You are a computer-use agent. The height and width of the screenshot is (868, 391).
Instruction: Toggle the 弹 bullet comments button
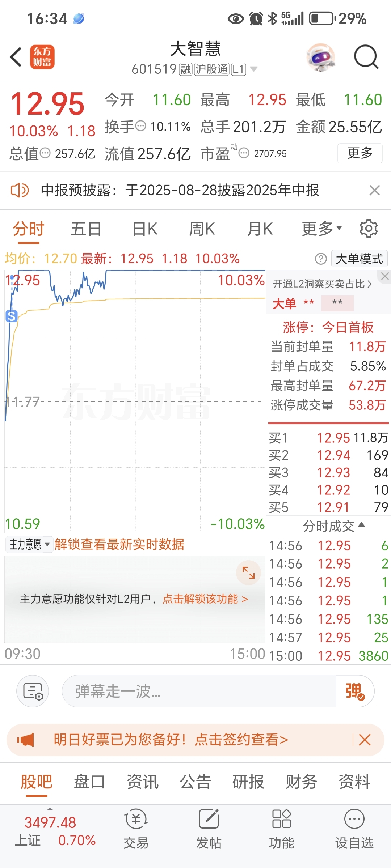pyautogui.click(x=355, y=691)
